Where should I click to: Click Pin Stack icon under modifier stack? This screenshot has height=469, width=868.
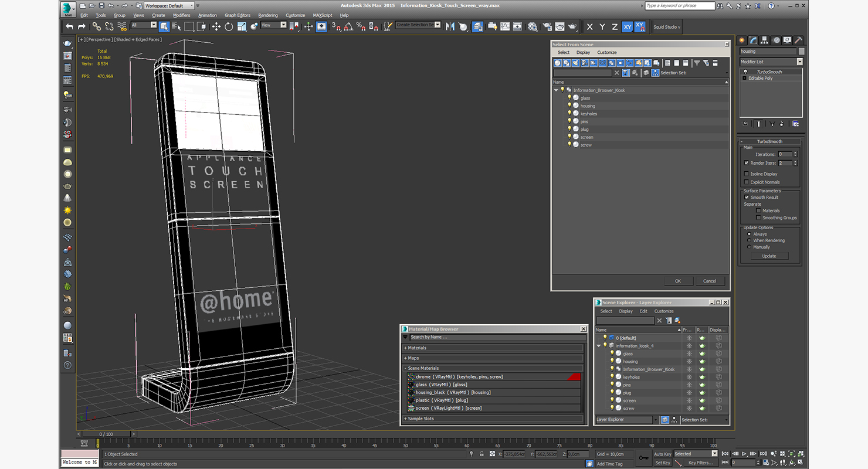(745, 124)
